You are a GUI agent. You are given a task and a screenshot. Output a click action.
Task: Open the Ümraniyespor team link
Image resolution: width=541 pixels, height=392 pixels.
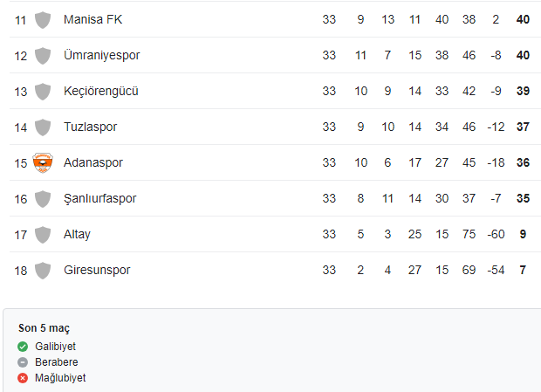[102, 55]
